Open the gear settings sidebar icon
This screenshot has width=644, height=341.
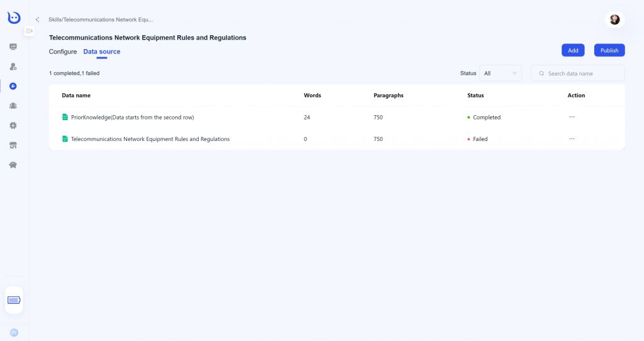coord(13,125)
